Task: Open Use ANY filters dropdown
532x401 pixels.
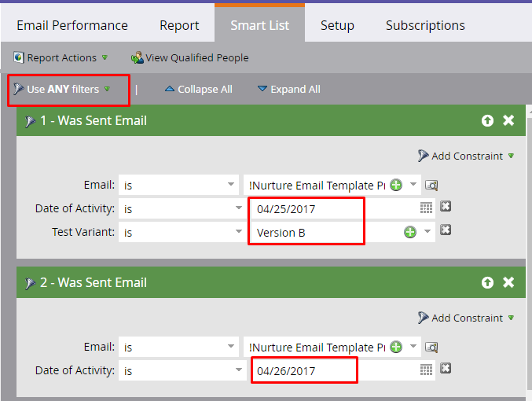Action: point(63,90)
